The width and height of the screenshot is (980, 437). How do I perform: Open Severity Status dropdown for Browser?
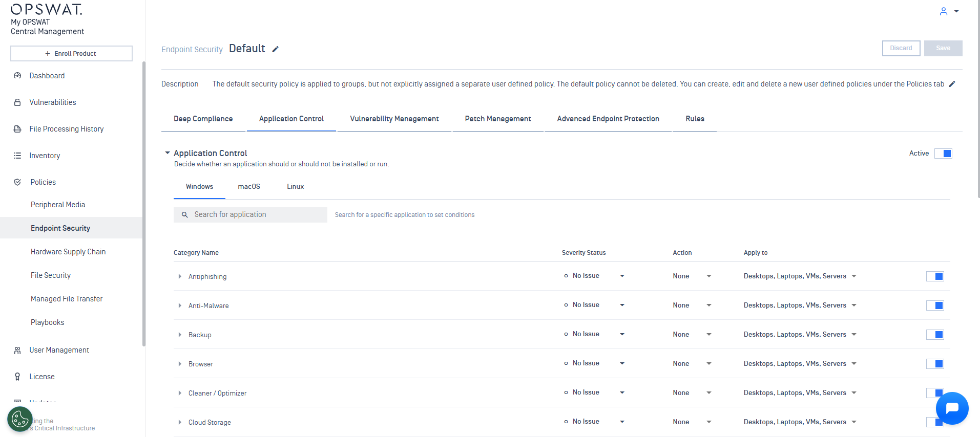tap(622, 363)
